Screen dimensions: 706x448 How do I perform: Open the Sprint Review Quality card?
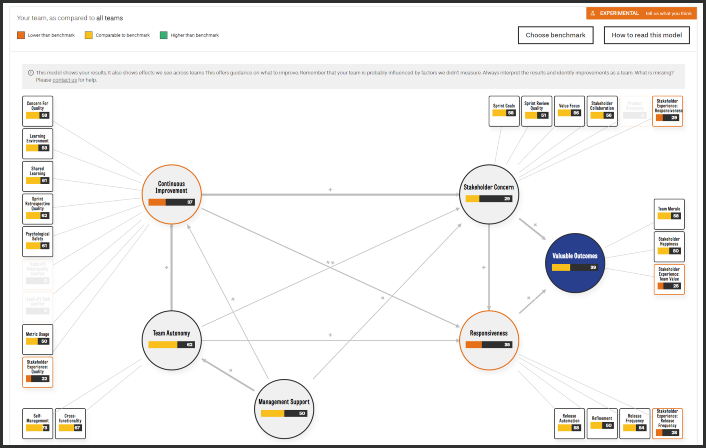[x=537, y=111]
